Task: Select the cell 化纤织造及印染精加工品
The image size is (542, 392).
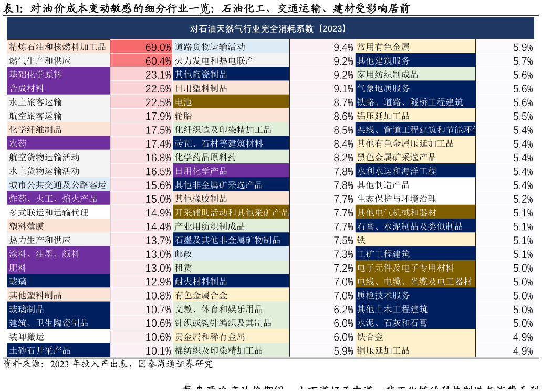Action: pyautogui.click(x=231, y=130)
